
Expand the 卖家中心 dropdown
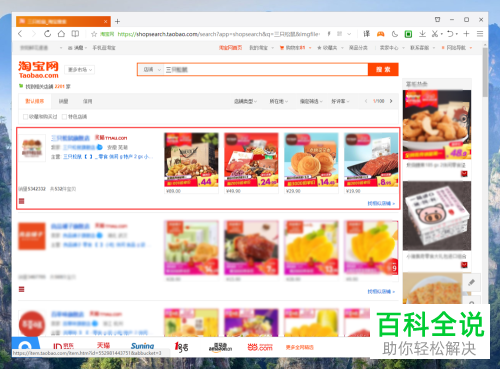pyautogui.click(x=392, y=48)
